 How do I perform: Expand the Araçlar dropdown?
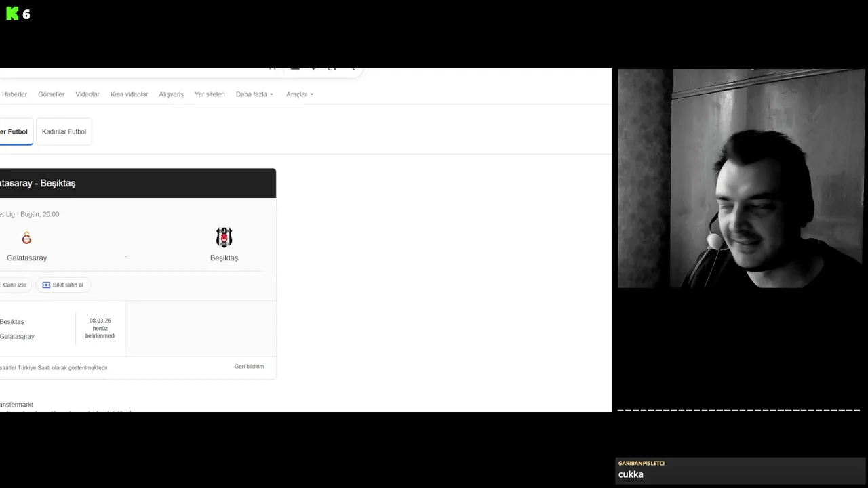(x=300, y=94)
